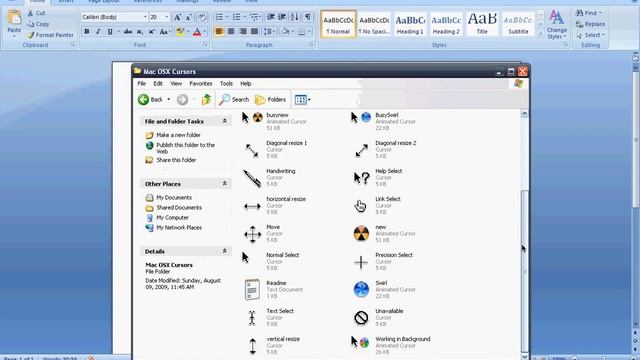Grow font size in Word
Viewport: 640px width, 360px height.
click(178, 17)
